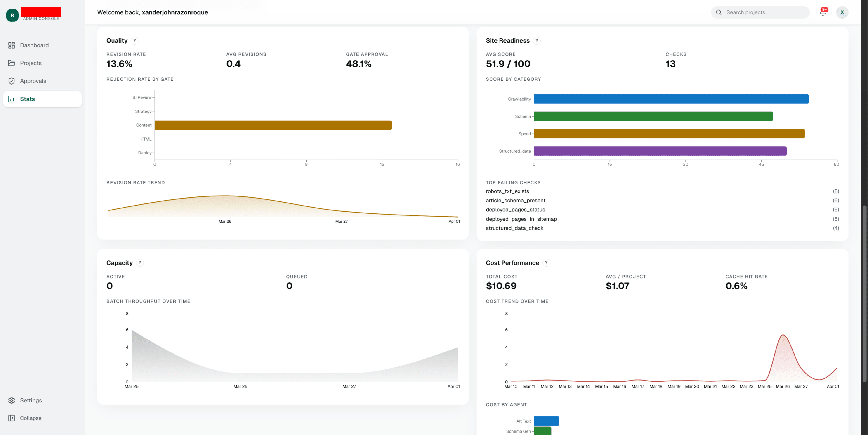Click the Schema Gen cost bar
The width and height of the screenshot is (868, 435).
tap(542, 431)
